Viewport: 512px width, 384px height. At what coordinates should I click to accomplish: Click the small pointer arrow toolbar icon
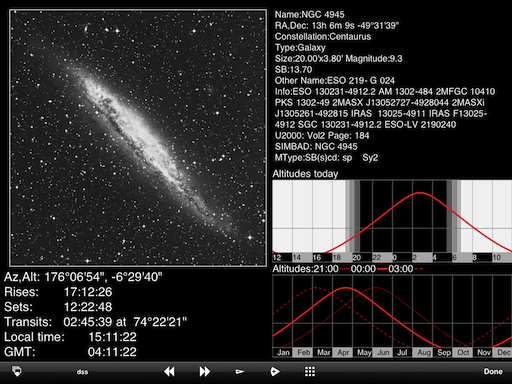(x=240, y=372)
